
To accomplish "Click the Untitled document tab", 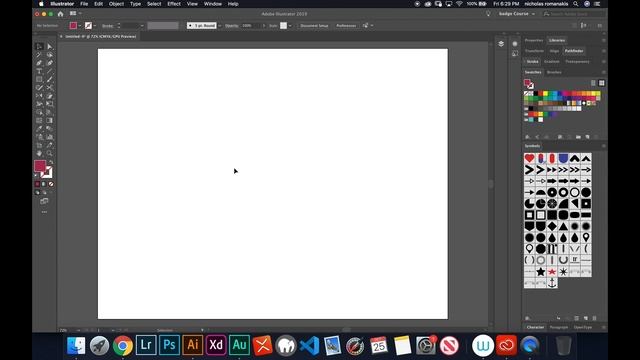I will click(x=100, y=36).
